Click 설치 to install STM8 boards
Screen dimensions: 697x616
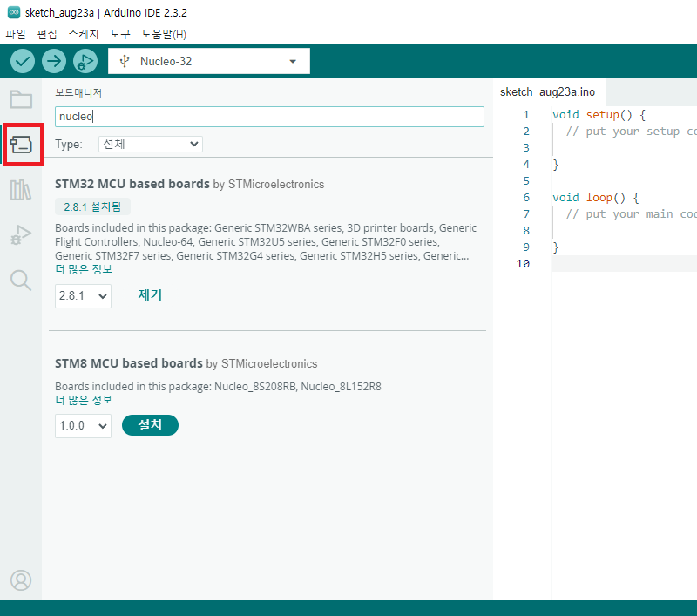pos(150,425)
